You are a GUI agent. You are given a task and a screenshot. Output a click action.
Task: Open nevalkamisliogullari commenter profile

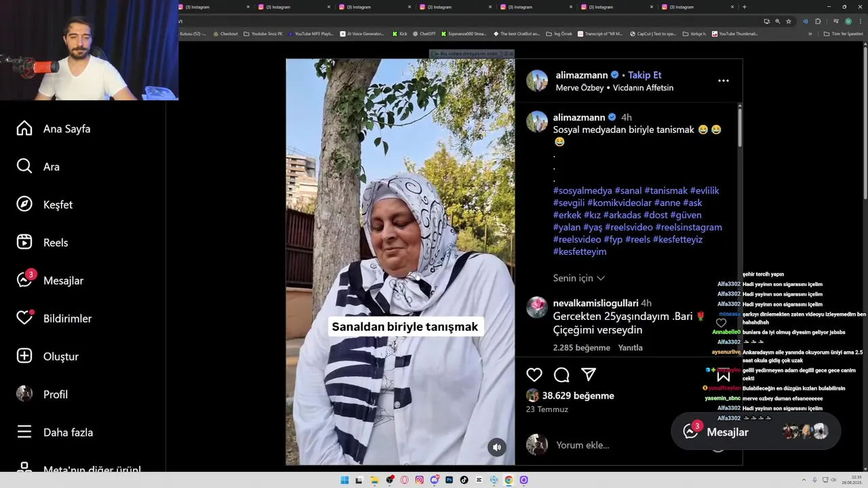pos(595,303)
